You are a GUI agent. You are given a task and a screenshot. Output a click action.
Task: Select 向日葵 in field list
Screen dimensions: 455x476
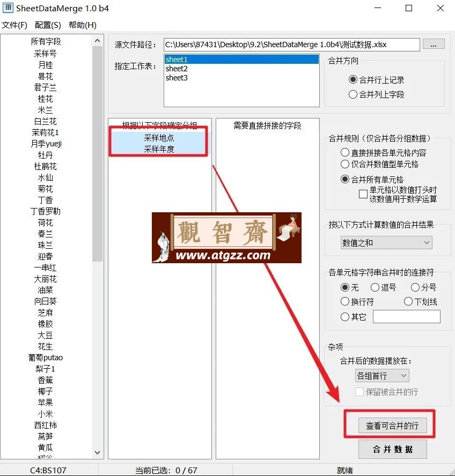pos(46,301)
